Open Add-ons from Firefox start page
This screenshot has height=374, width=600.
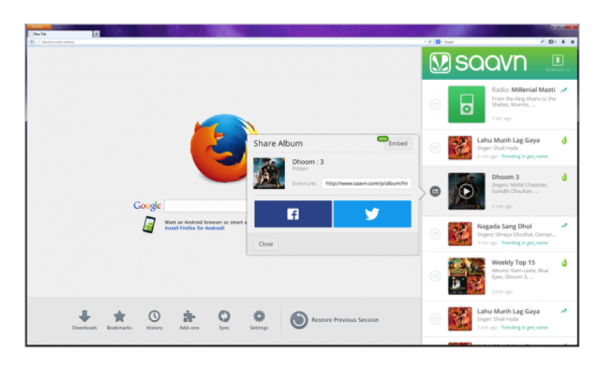189,320
